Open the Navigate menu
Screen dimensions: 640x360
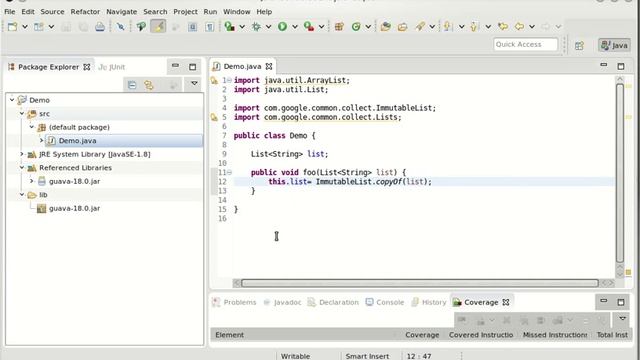click(122, 12)
